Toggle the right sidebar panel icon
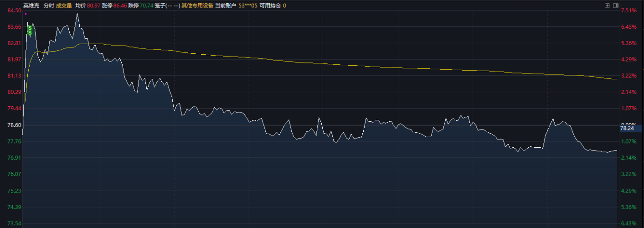Screen dimensions: 644x228 616,5
